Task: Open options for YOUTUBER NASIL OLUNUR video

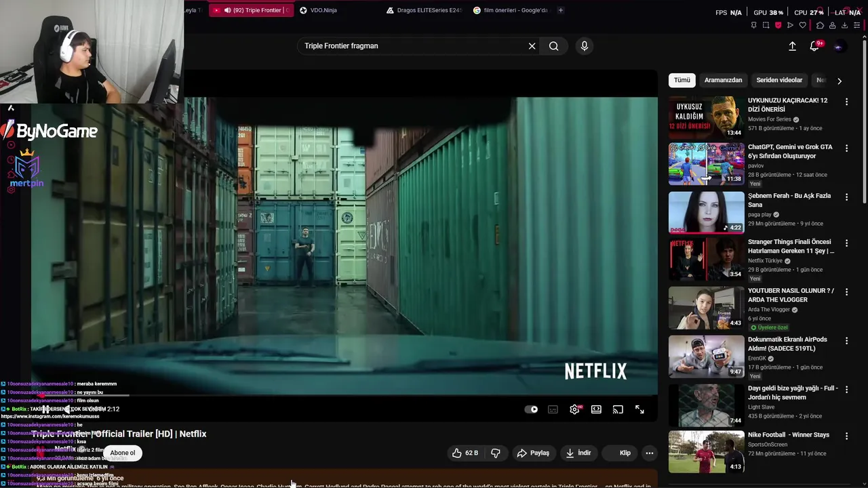Action: (846, 291)
